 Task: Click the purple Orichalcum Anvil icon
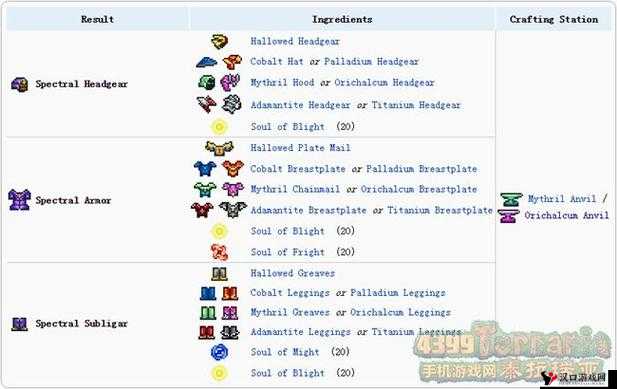[508, 216]
